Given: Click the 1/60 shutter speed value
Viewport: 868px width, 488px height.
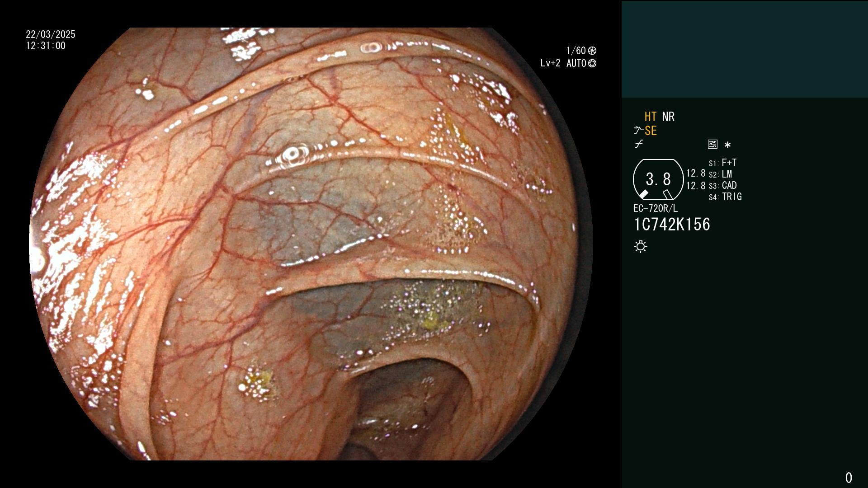Looking at the screenshot, I should pos(576,51).
